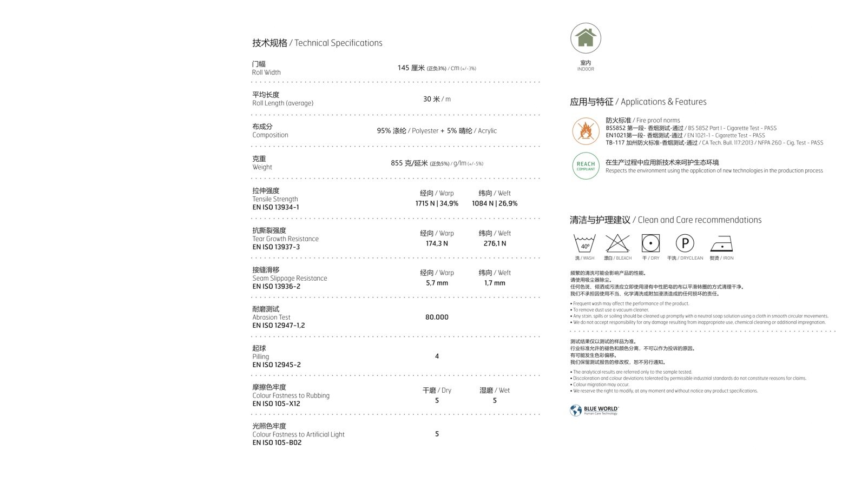The height and width of the screenshot is (489, 868).
Task: Click the artificial light fastness value 5
Action: (x=437, y=434)
